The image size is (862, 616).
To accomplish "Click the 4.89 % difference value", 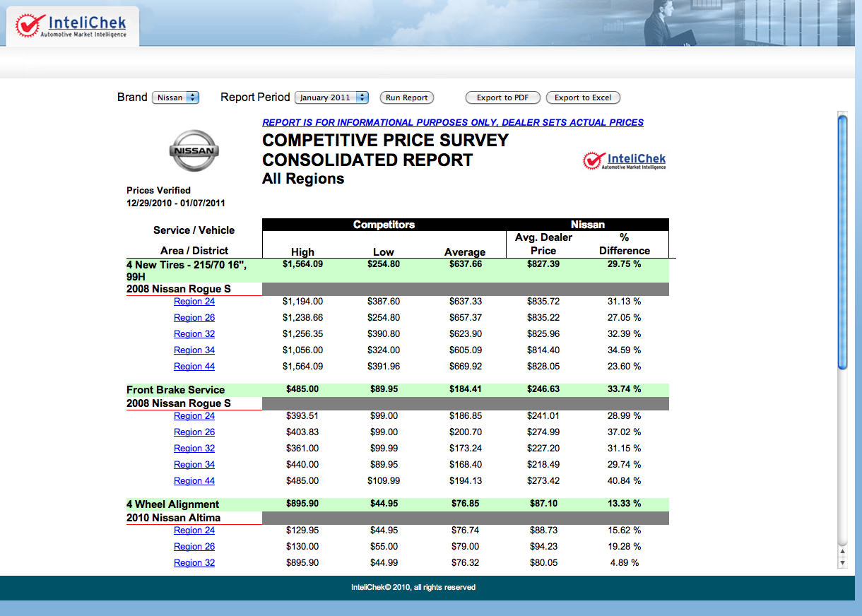I will coord(625,563).
